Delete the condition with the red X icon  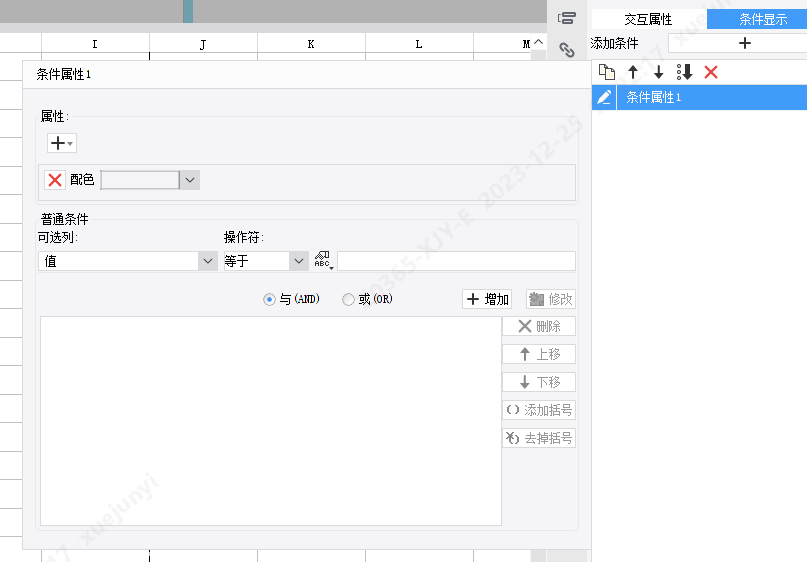pos(711,72)
